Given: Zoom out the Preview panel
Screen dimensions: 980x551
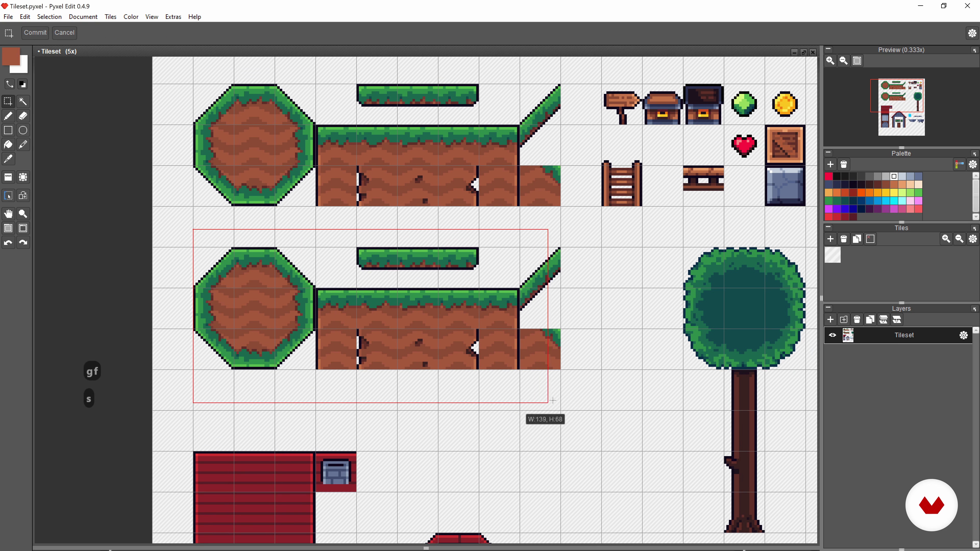Looking at the screenshot, I should tap(843, 61).
